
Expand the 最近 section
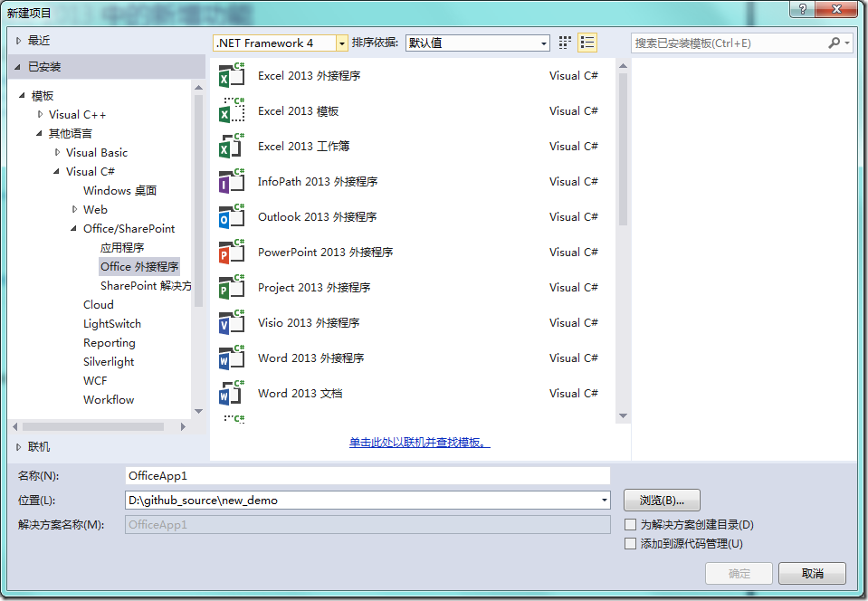[x=18, y=41]
